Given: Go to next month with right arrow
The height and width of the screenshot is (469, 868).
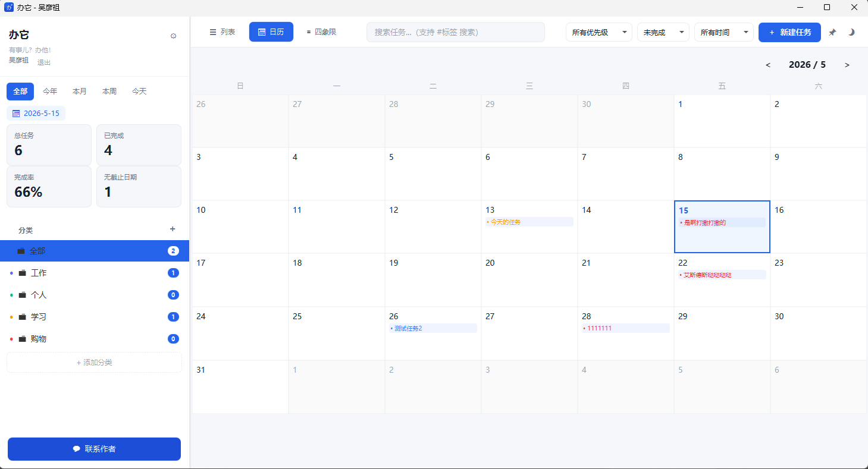Looking at the screenshot, I should pyautogui.click(x=847, y=65).
